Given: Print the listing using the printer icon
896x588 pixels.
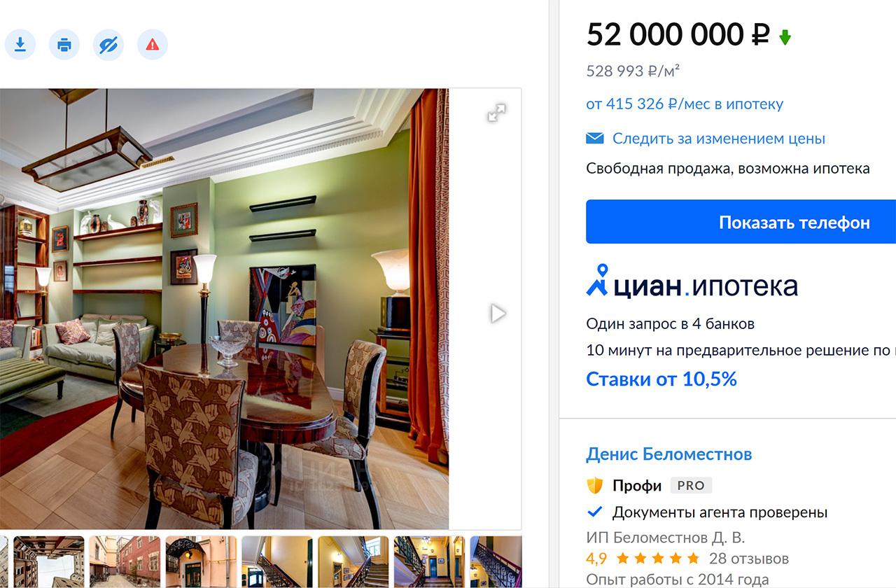Looking at the screenshot, I should point(64,45).
